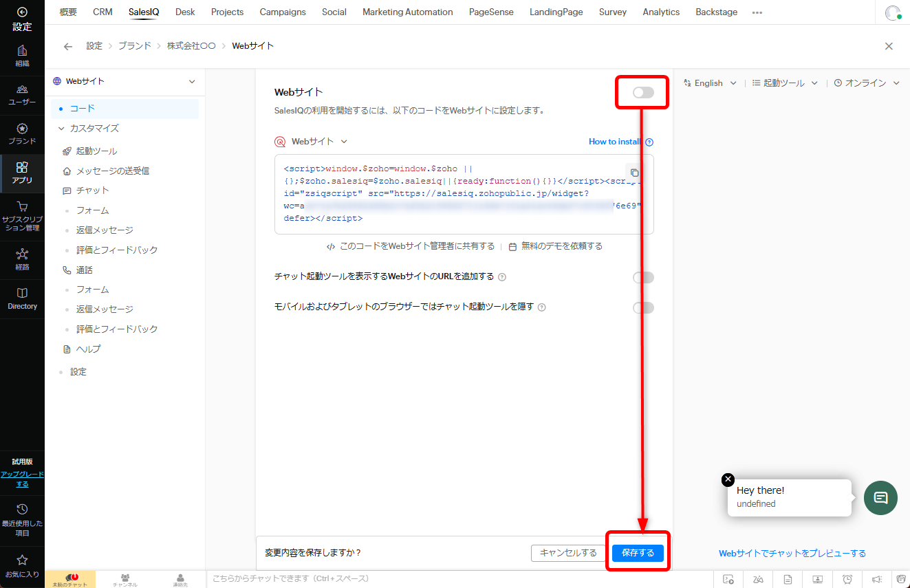Close the settings page with the X icon
Viewport: 910px width, 588px height.
coord(889,46)
